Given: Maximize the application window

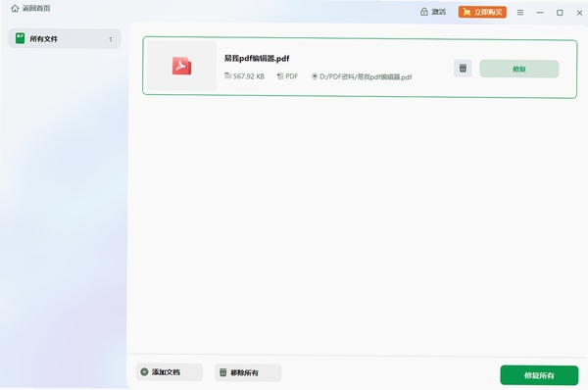Looking at the screenshot, I should click(560, 13).
